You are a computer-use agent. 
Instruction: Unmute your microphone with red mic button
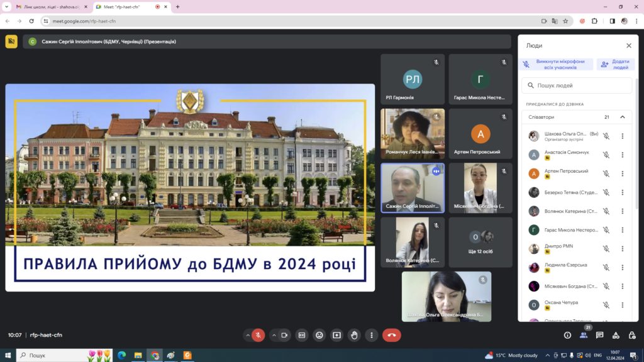[x=258, y=335]
